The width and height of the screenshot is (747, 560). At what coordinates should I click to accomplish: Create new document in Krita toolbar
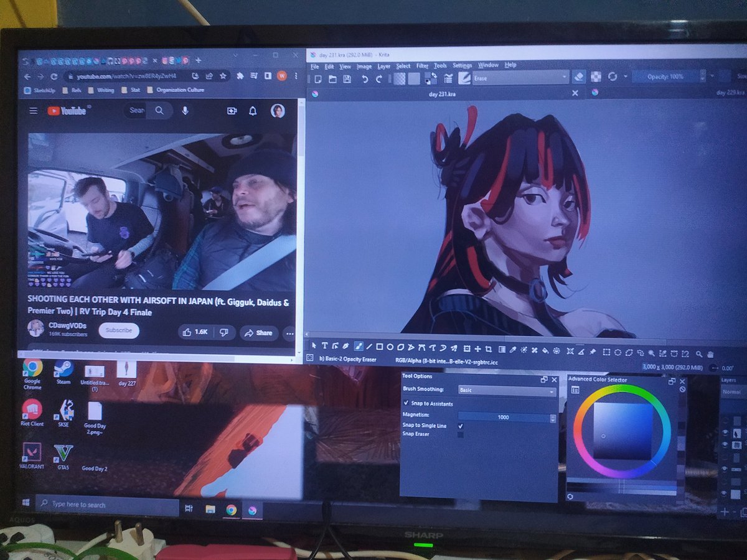[318, 79]
